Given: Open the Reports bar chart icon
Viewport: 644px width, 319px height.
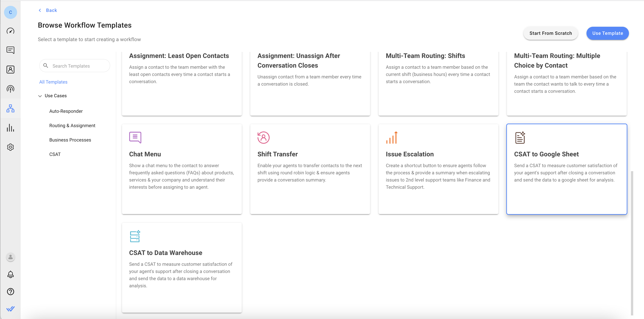Looking at the screenshot, I should (x=10, y=128).
